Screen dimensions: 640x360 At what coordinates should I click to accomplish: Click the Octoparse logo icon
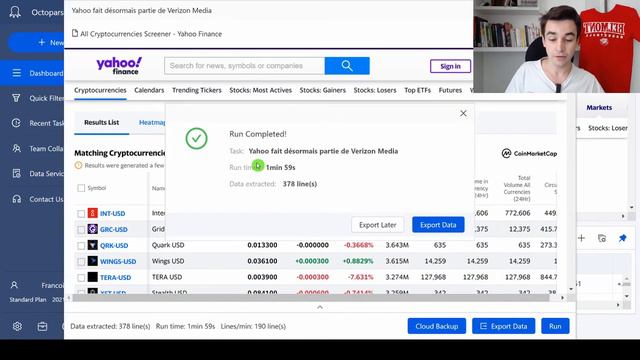15,11
